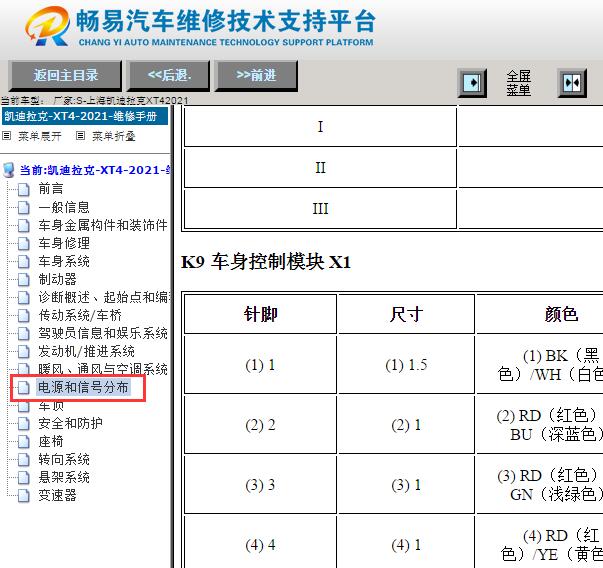Select the 发动机/推进系统 entry
Viewport: 603px width, 568px height.
pyautogui.click(x=87, y=351)
